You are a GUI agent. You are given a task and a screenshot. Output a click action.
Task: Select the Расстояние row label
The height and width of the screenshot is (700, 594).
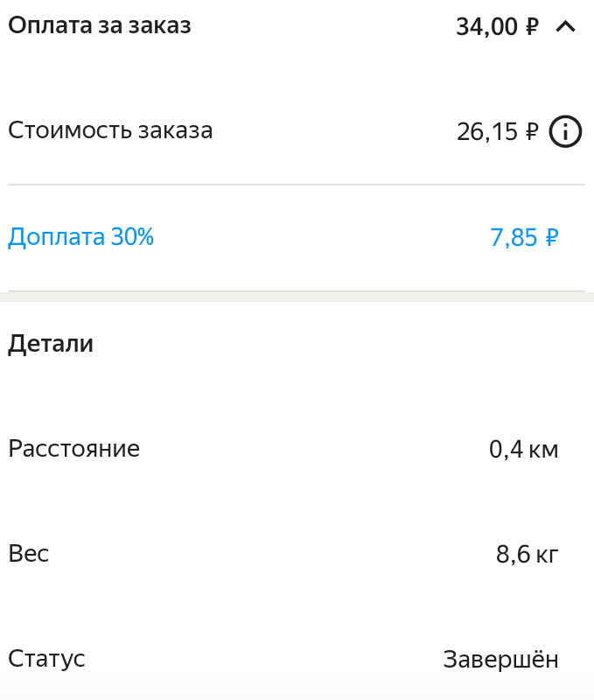click(x=73, y=449)
